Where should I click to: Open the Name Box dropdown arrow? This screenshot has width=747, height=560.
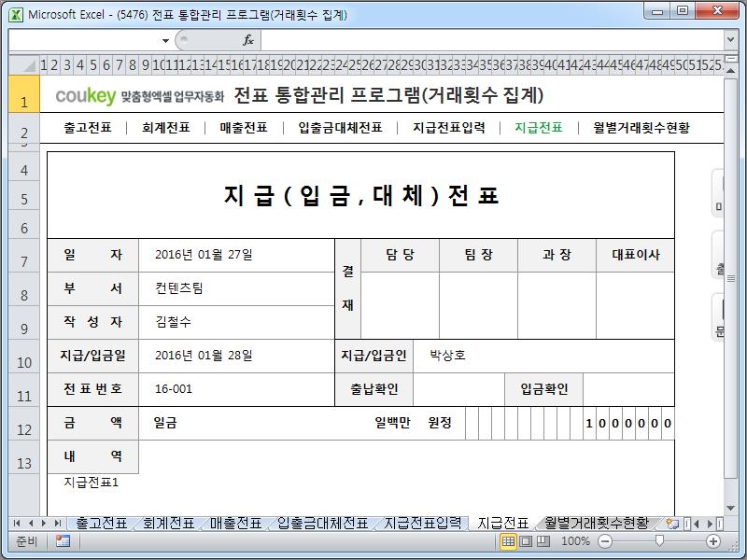165,40
